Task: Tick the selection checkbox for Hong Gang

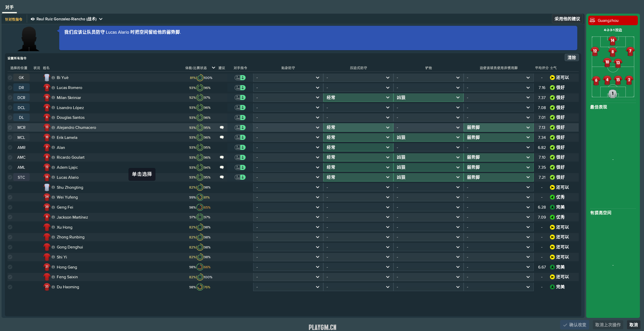Action: pos(10,267)
